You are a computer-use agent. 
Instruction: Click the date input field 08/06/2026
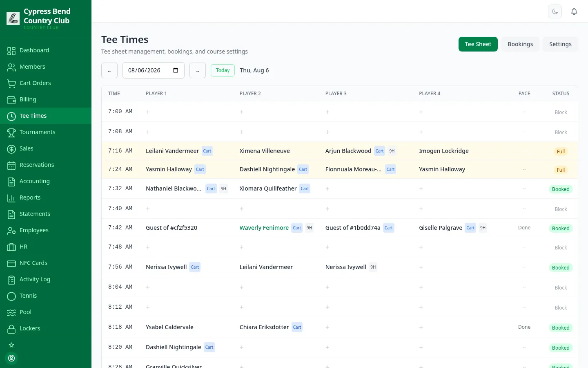[x=154, y=70]
